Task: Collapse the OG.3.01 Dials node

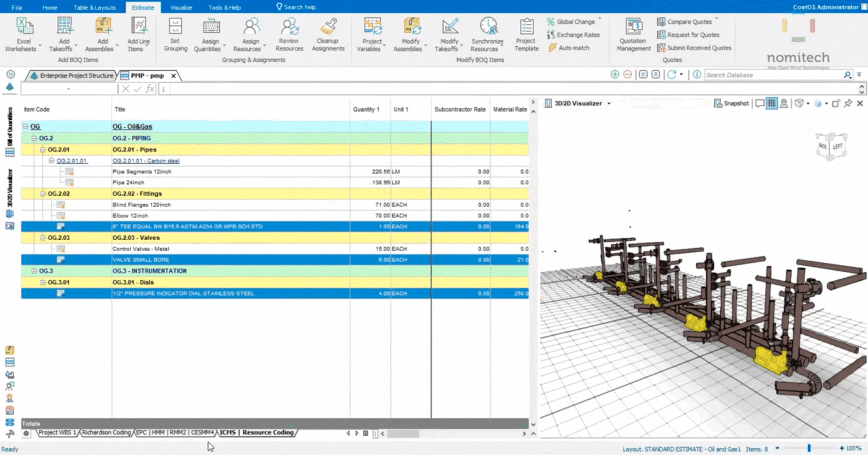Action: pyautogui.click(x=43, y=282)
